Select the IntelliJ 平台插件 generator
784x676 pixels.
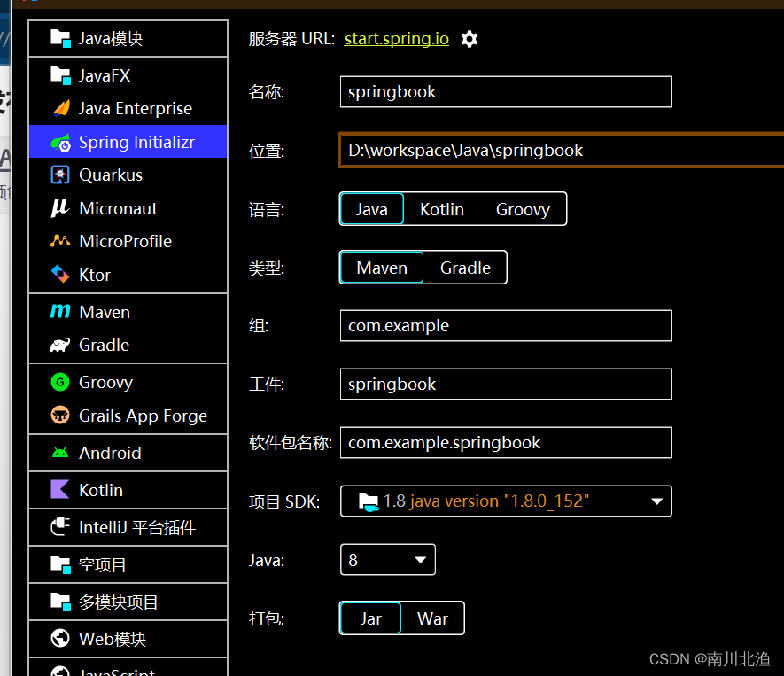tap(128, 526)
